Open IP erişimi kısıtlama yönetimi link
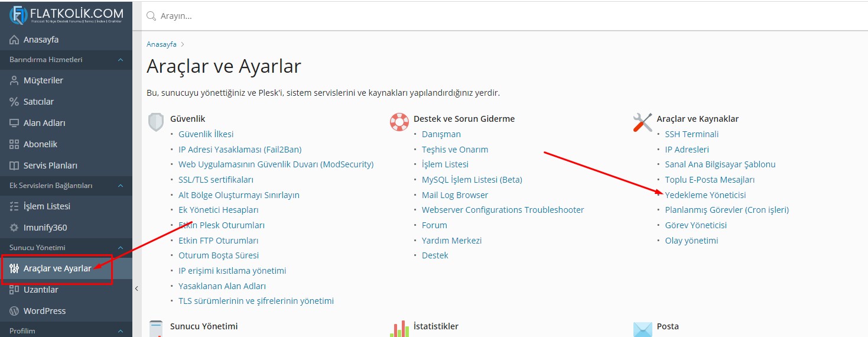The image size is (868, 337). tap(232, 271)
